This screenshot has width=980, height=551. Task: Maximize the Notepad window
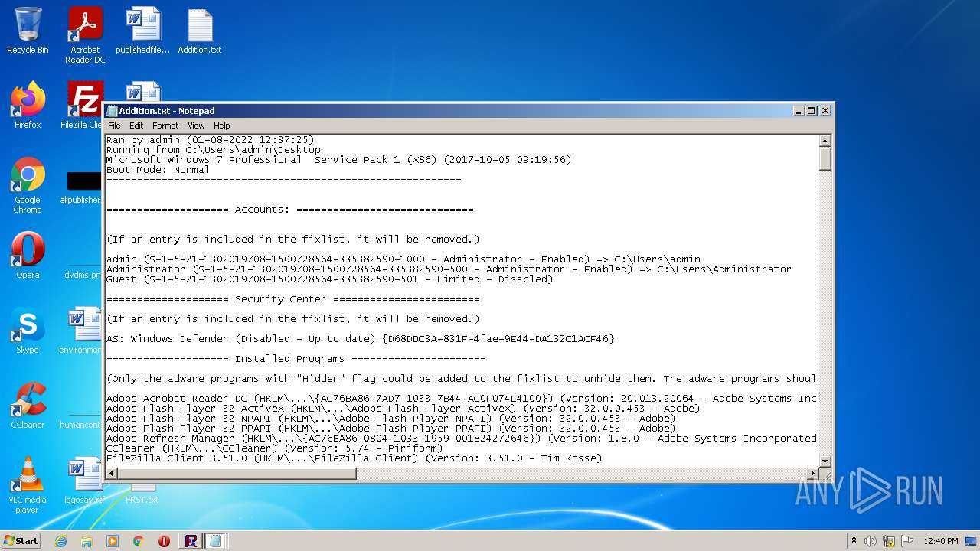[812, 111]
